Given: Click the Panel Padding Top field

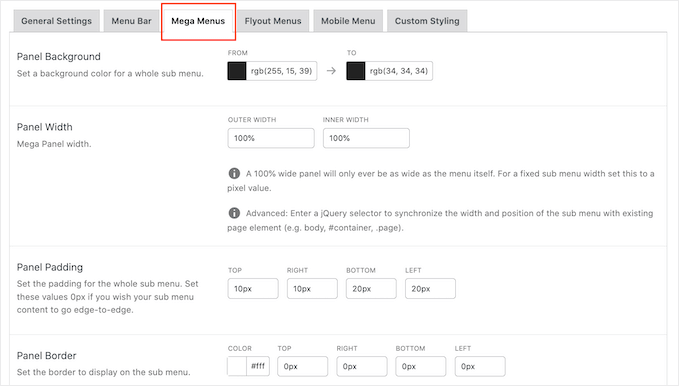Looking at the screenshot, I should [x=253, y=289].
